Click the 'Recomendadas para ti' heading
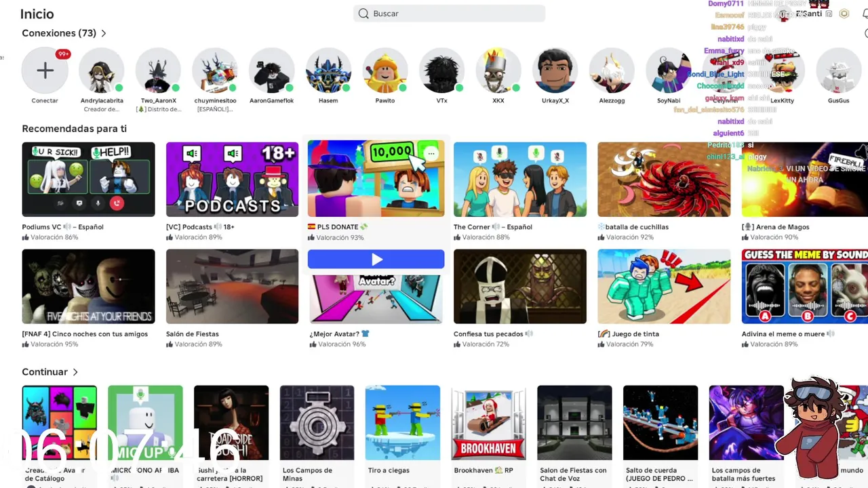Viewport: 868px width, 488px height. 74,129
